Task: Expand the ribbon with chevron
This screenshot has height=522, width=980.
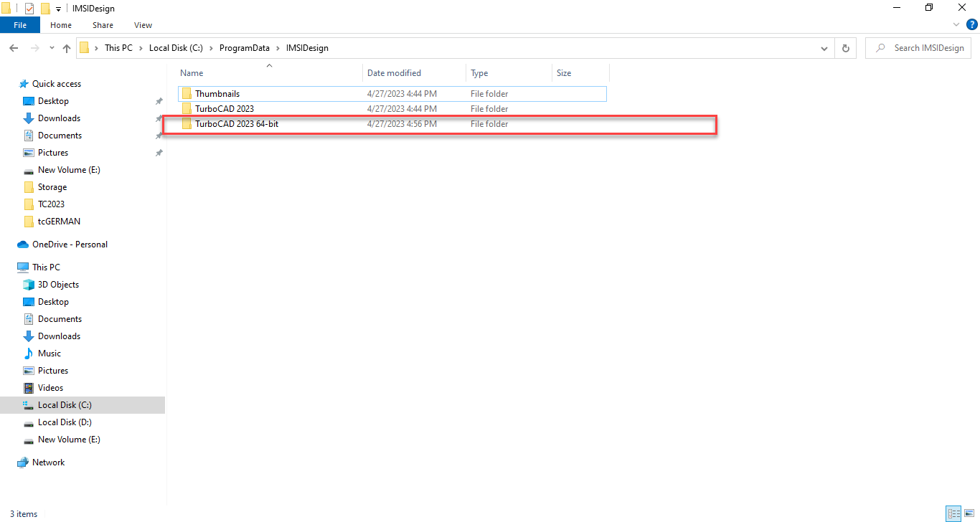Action: (x=958, y=24)
